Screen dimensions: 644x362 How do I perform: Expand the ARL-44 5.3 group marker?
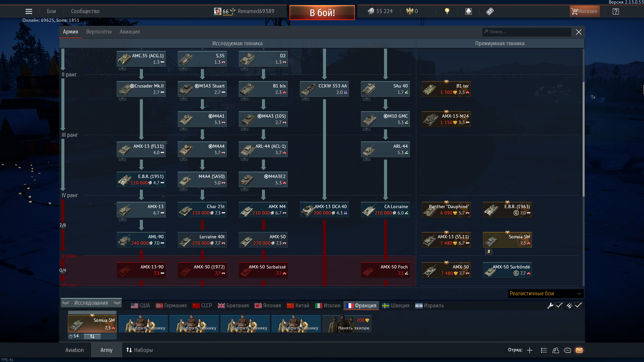(x=367, y=159)
